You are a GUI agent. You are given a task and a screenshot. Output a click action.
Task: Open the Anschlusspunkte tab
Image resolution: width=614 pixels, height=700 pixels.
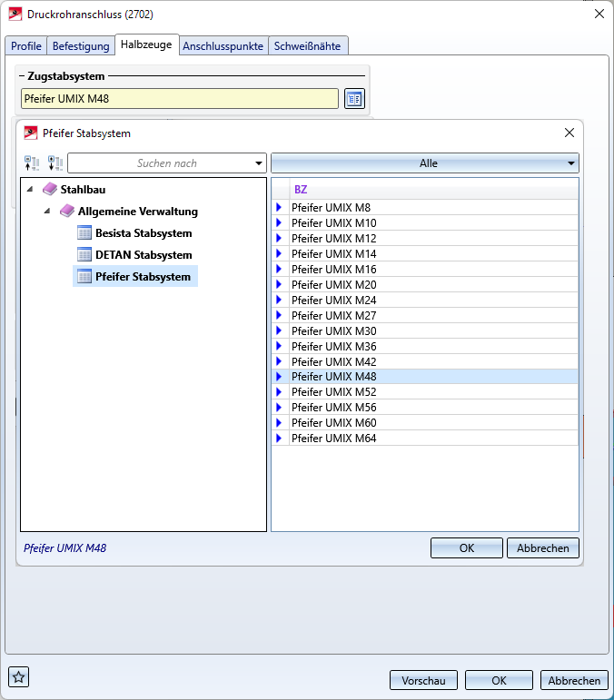tap(223, 46)
